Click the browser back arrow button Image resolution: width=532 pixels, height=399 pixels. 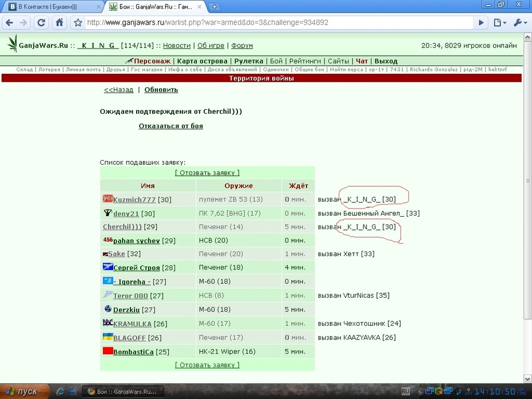(10, 23)
